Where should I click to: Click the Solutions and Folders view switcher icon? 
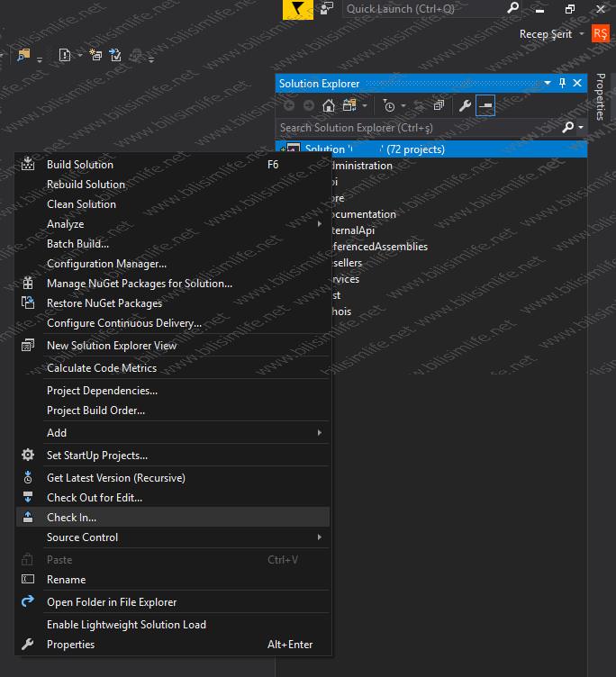[349, 105]
